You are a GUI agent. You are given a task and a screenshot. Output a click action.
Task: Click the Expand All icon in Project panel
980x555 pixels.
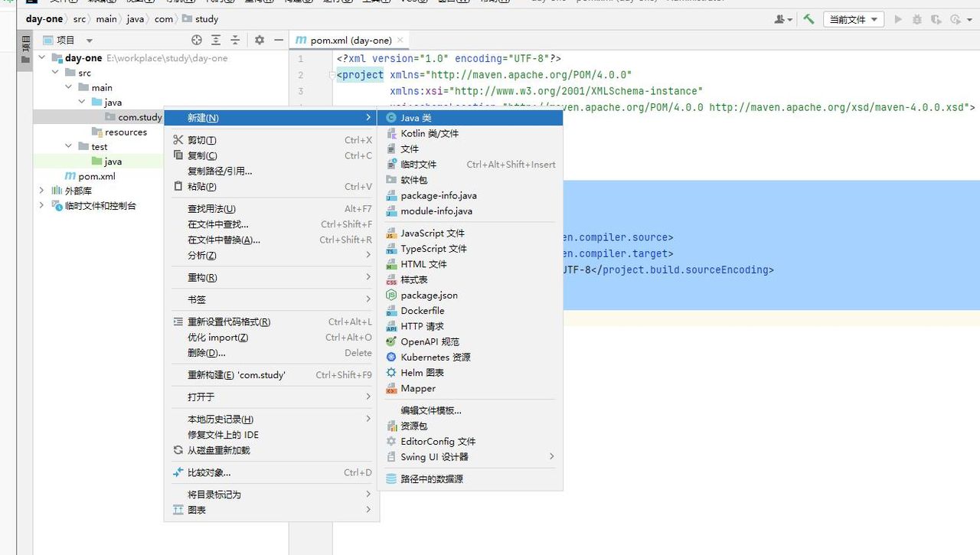pyautogui.click(x=216, y=40)
